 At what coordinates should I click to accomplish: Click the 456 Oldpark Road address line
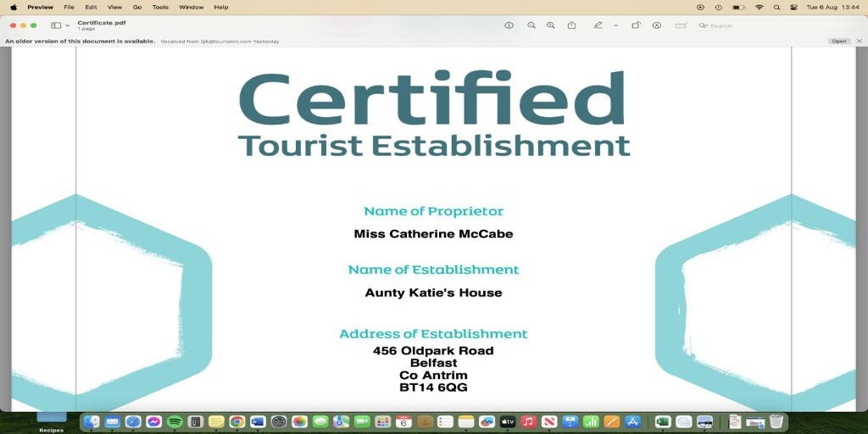(x=433, y=350)
